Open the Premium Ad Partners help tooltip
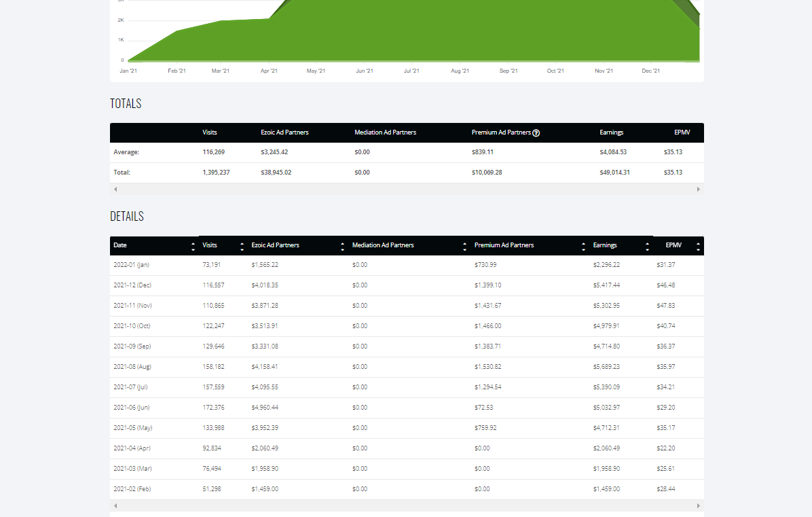Image resolution: width=812 pixels, height=517 pixels. click(536, 133)
